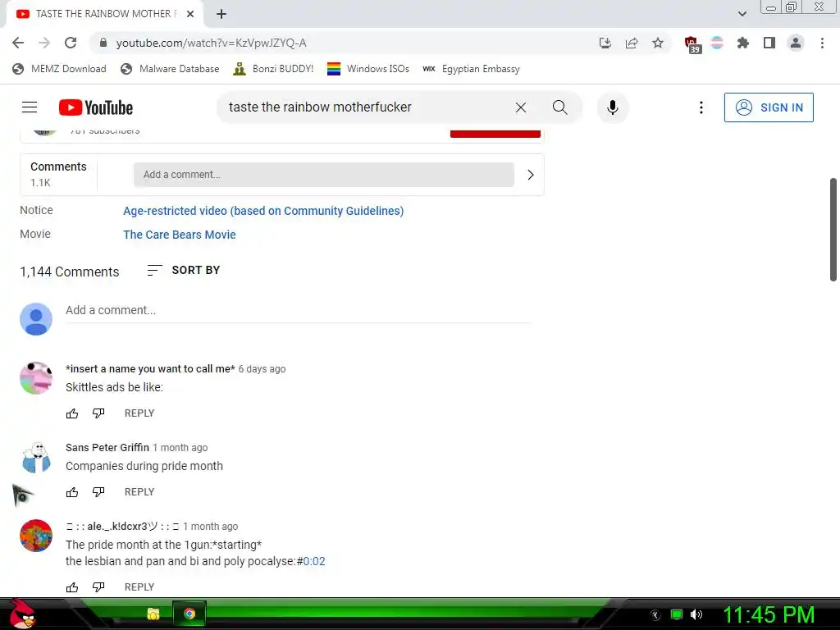Like the 'Skittles ads be like' comment
Image resolution: width=840 pixels, height=630 pixels.
pyautogui.click(x=72, y=413)
